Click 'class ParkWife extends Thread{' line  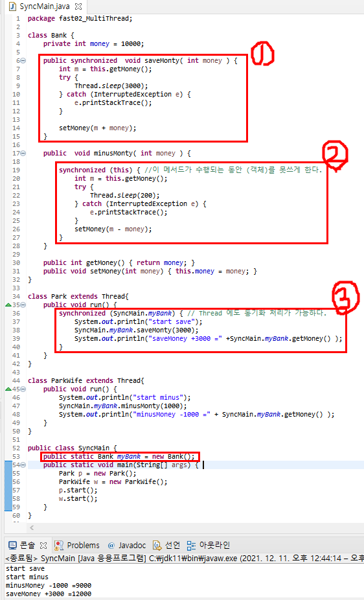coord(85,380)
